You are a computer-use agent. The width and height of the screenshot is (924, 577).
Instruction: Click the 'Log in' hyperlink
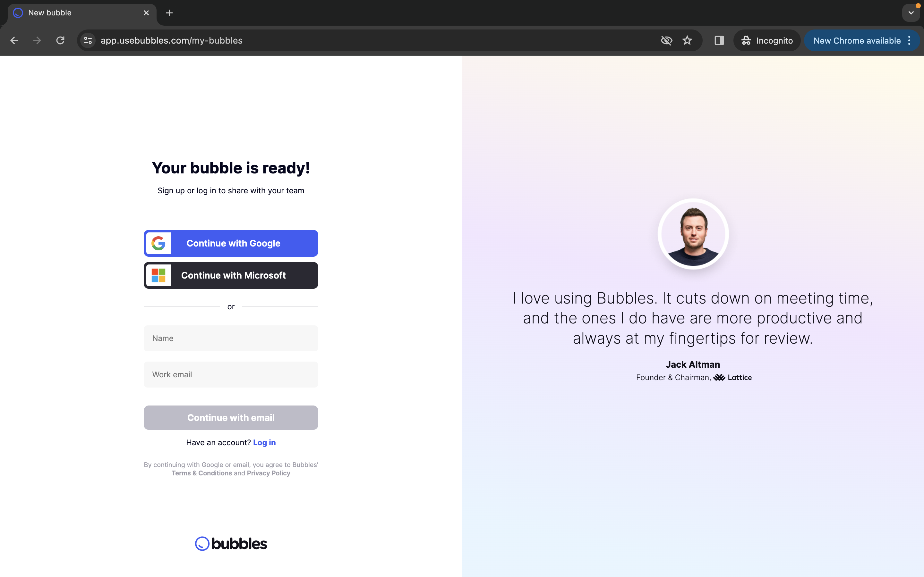(264, 442)
